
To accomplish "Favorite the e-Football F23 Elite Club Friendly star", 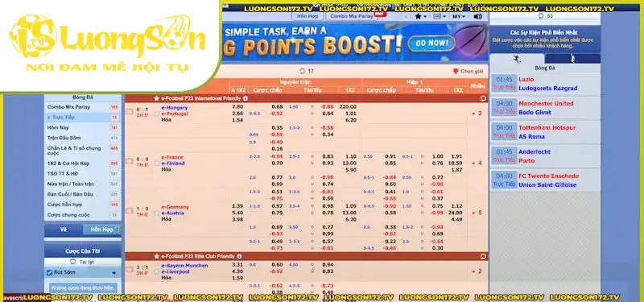I will [x=156, y=256].
